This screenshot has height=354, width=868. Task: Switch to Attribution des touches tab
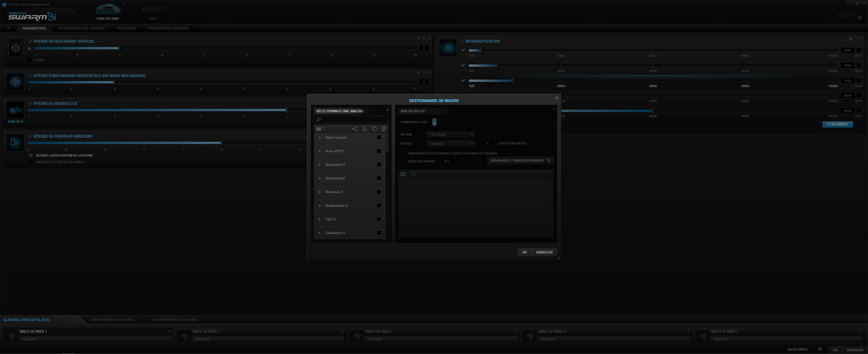tap(81, 28)
